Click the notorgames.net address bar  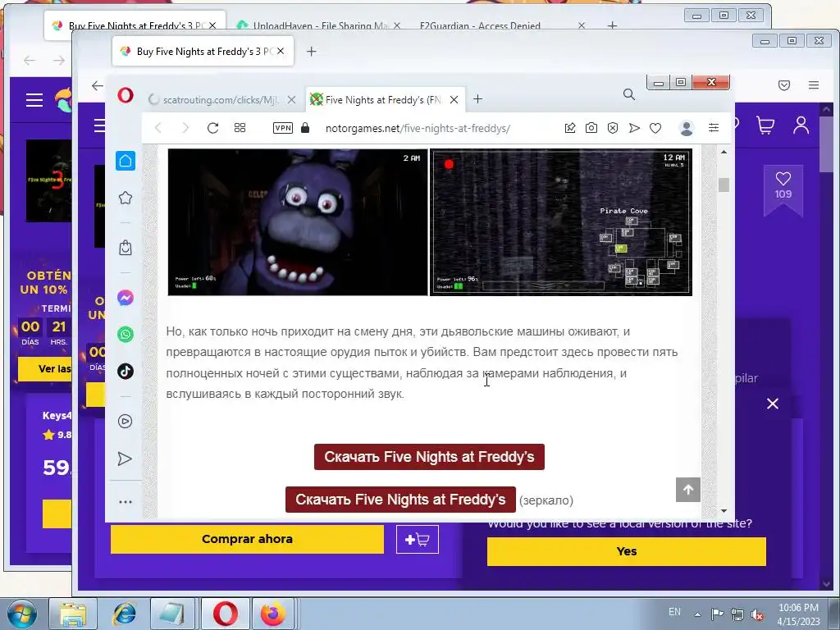point(418,128)
